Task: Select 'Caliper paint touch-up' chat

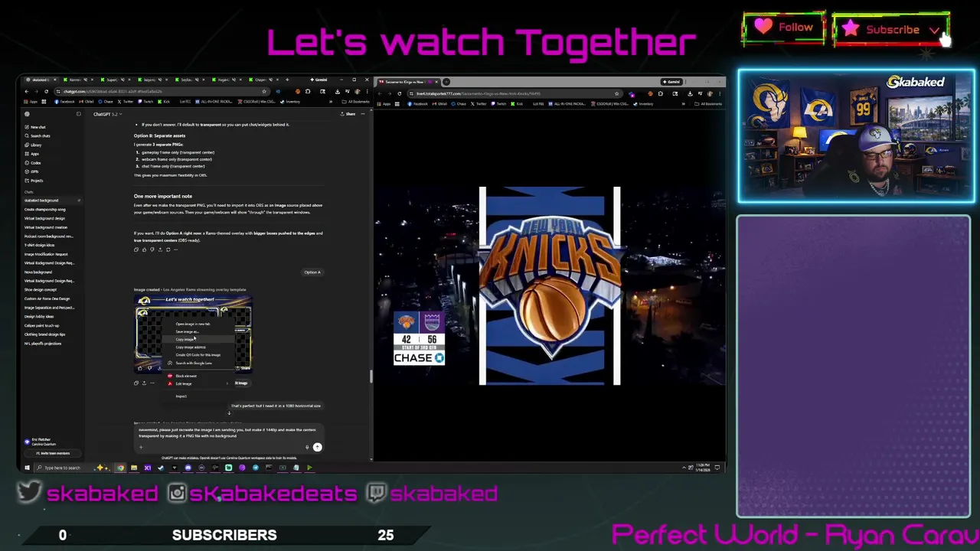Action: 41,325
